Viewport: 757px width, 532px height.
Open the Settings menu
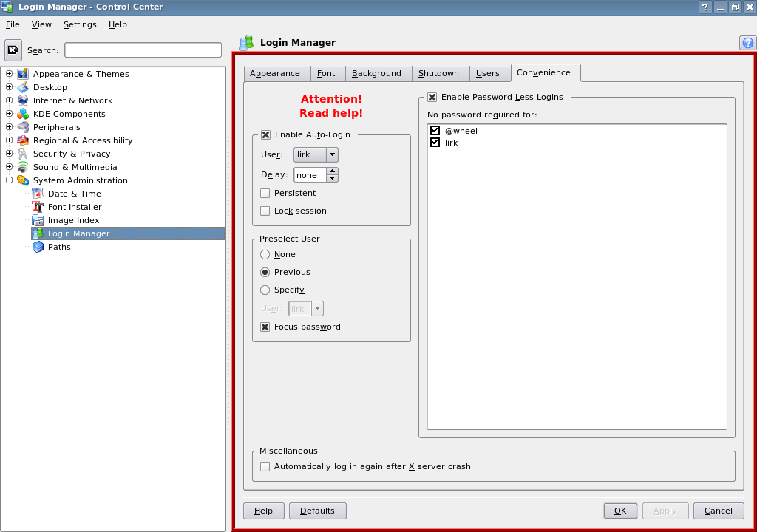(80, 24)
